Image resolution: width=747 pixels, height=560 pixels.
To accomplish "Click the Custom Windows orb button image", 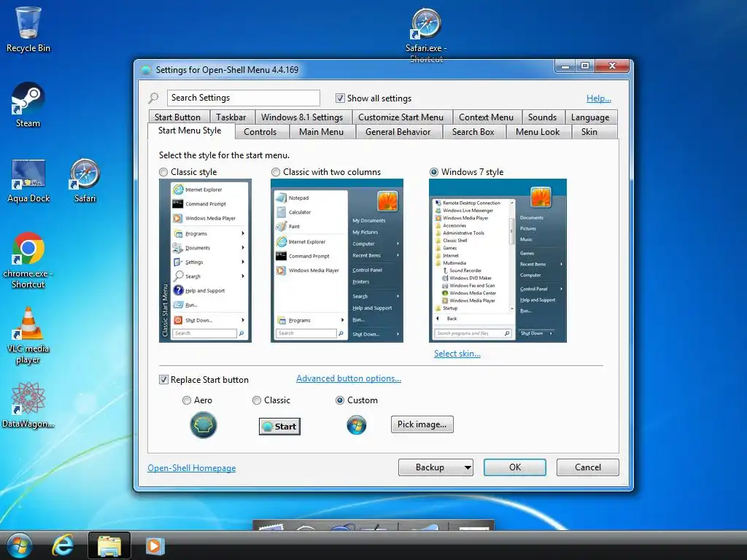I will coord(356,425).
